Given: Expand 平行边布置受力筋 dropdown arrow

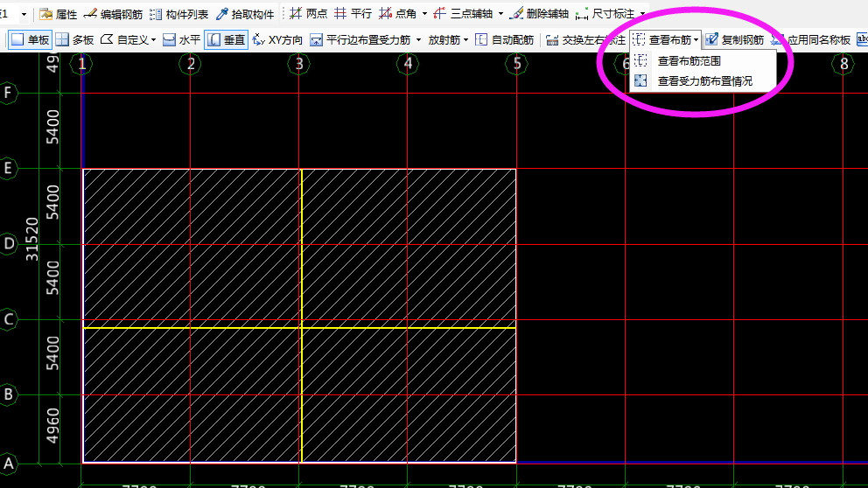Looking at the screenshot, I should (418, 40).
